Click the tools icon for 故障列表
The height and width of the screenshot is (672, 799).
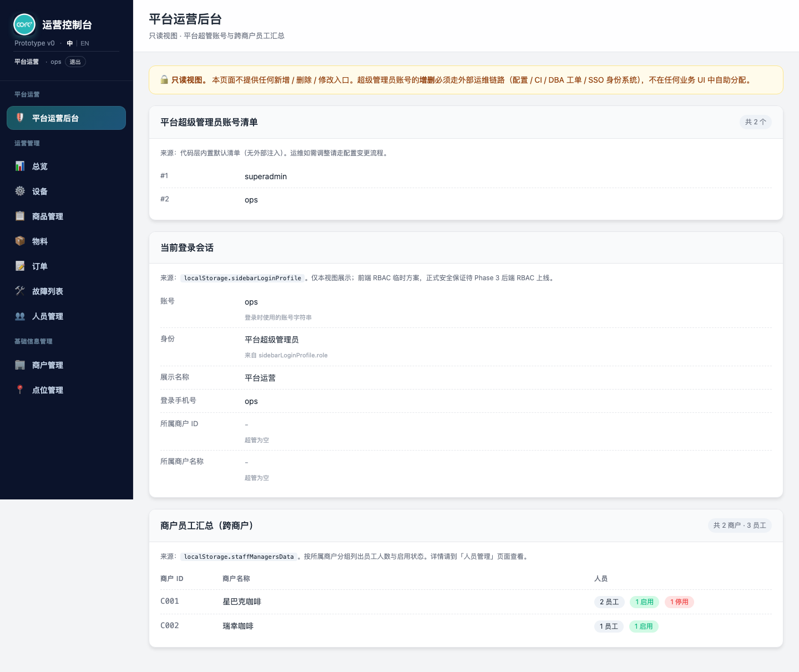click(20, 291)
